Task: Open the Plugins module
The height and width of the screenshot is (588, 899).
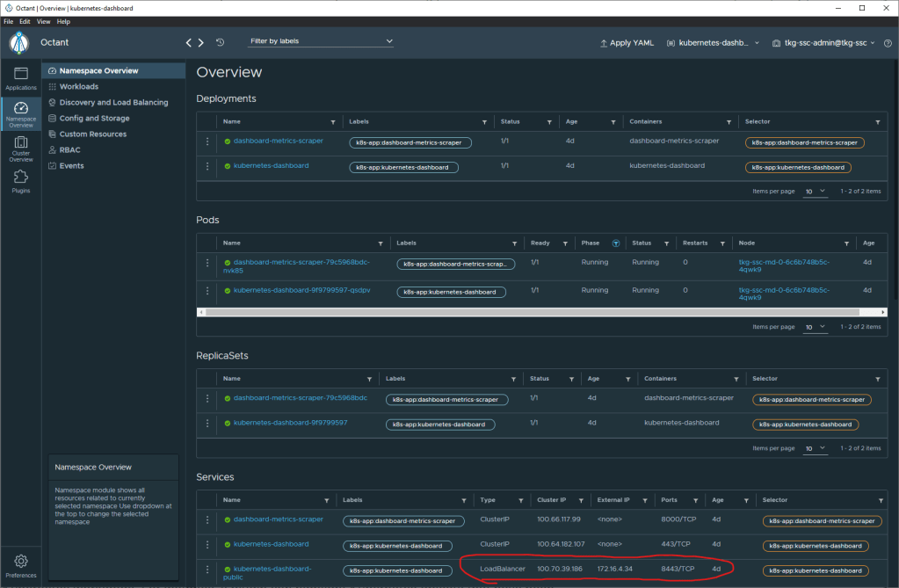Action: pyautogui.click(x=21, y=180)
